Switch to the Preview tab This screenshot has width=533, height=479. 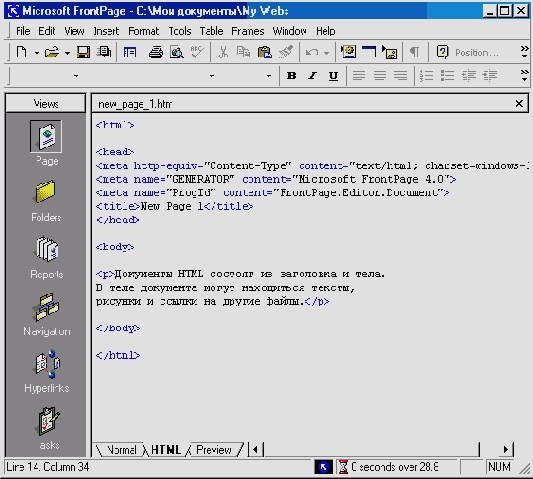[214, 450]
